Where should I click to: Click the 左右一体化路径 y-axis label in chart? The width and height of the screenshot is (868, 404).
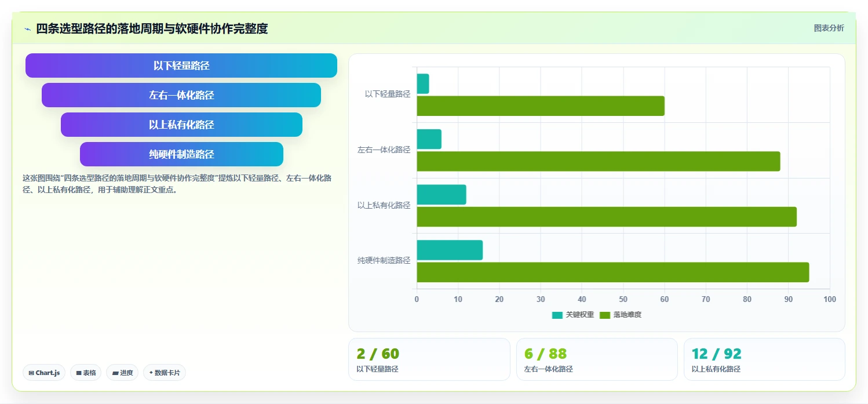pos(384,150)
